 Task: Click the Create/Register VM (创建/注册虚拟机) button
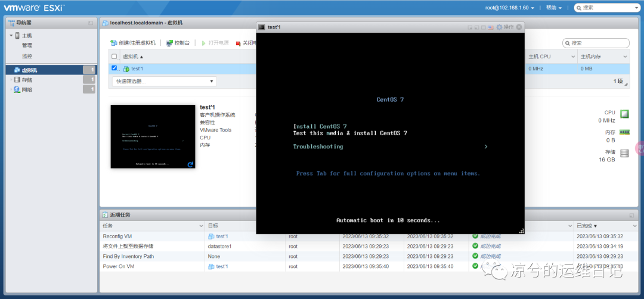pyautogui.click(x=133, y=43)
